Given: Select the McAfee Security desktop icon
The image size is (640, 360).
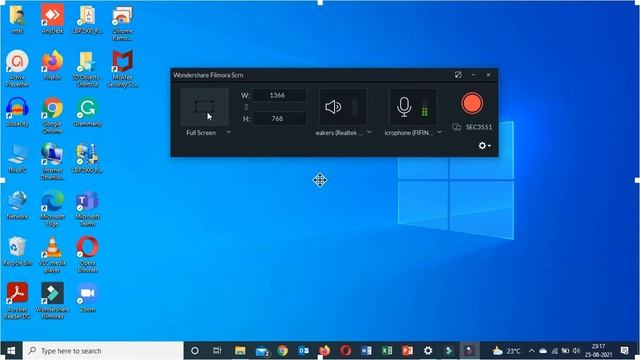Looking at the screenshot, I should point(122,68).
